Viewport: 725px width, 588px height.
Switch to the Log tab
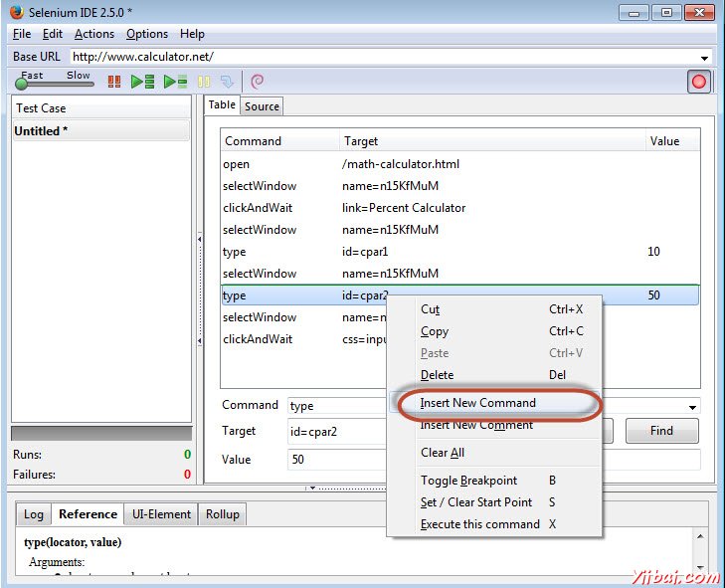(x=34, y=514)
